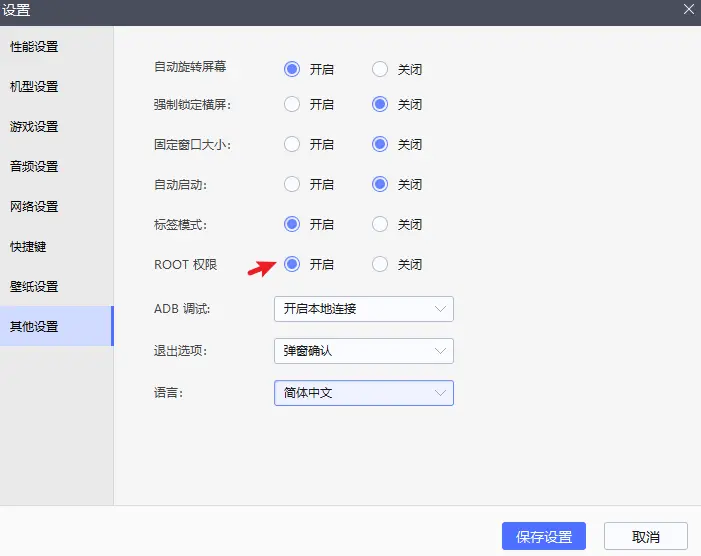This screenshot has width=701, height=556.
Task: Turn off 自动旋转屏幕 via 关闭 radio
Action: [x=380, y=69]
